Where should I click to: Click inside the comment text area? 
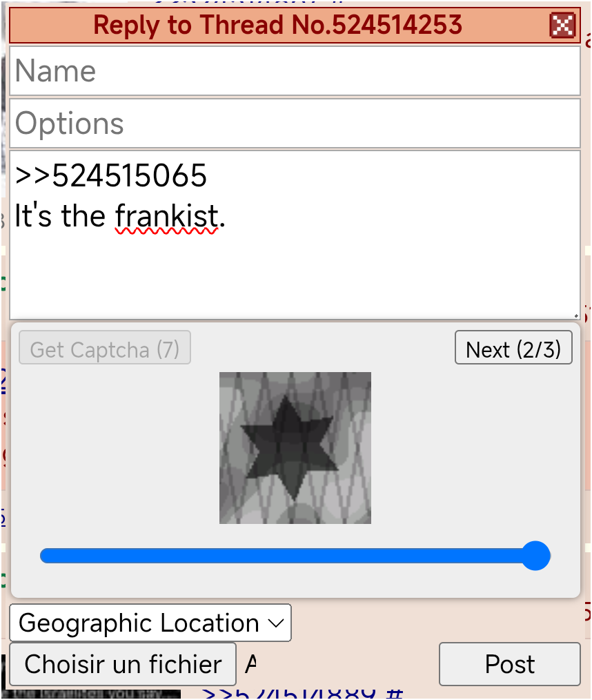point(295,235)
